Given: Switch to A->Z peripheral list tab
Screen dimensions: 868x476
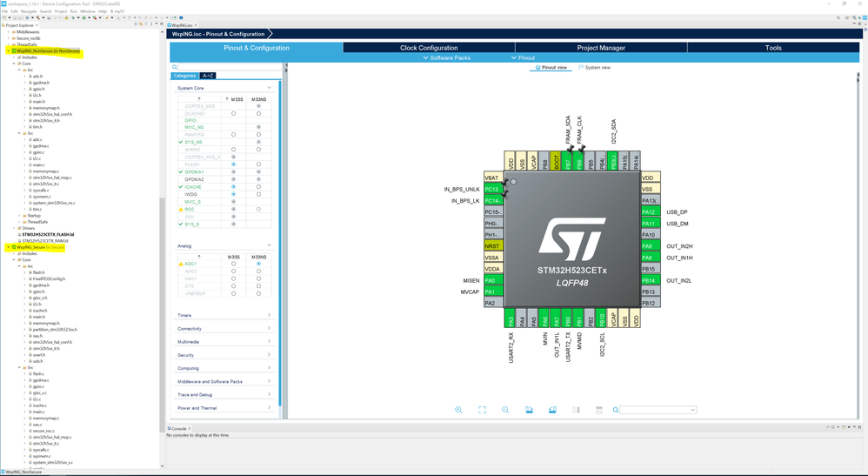Looking at the screenshot, I should point(208,76).
